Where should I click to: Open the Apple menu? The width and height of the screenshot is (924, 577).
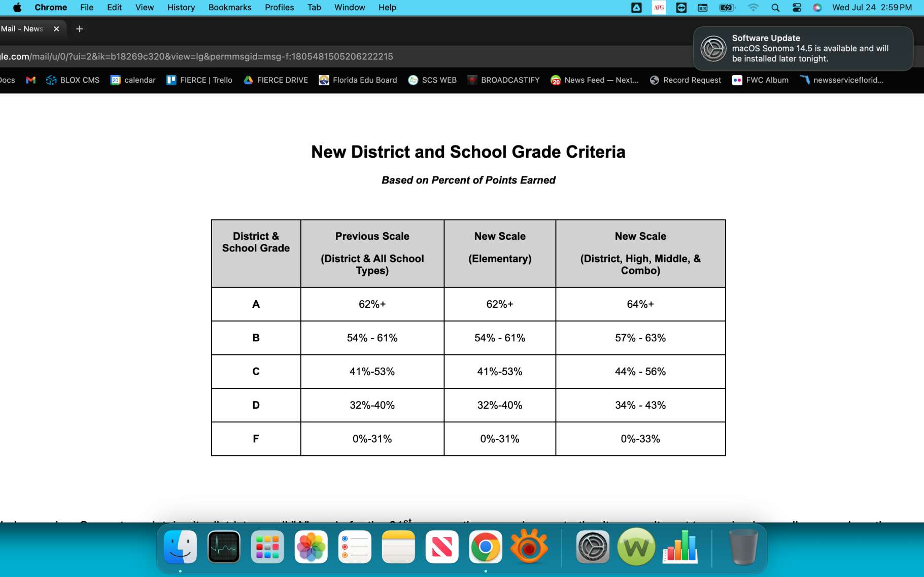tap(17, 8)
